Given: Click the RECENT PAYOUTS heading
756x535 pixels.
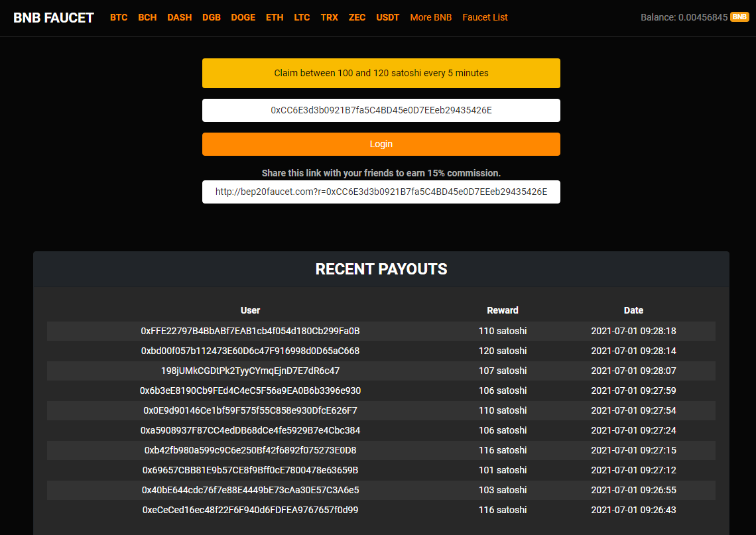Looking at the screenshot, I should coord(381,269).
